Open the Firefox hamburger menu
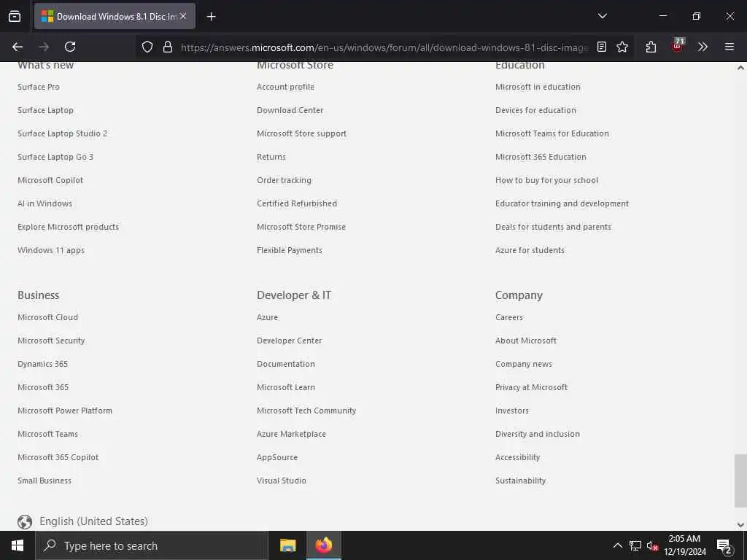 tap(729, 47)
